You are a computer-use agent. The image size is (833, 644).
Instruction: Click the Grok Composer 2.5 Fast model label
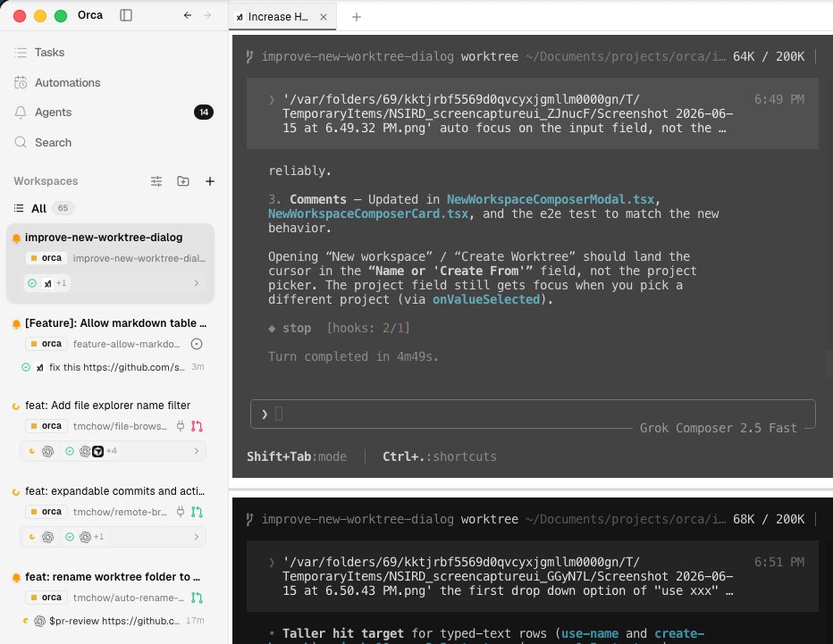pos(719,428)
